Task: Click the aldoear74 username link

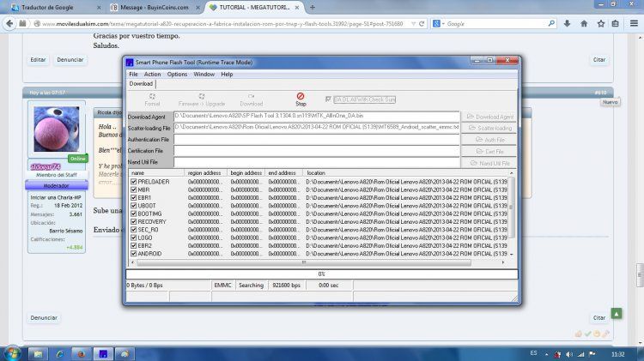Action: [x=46, y=167]
